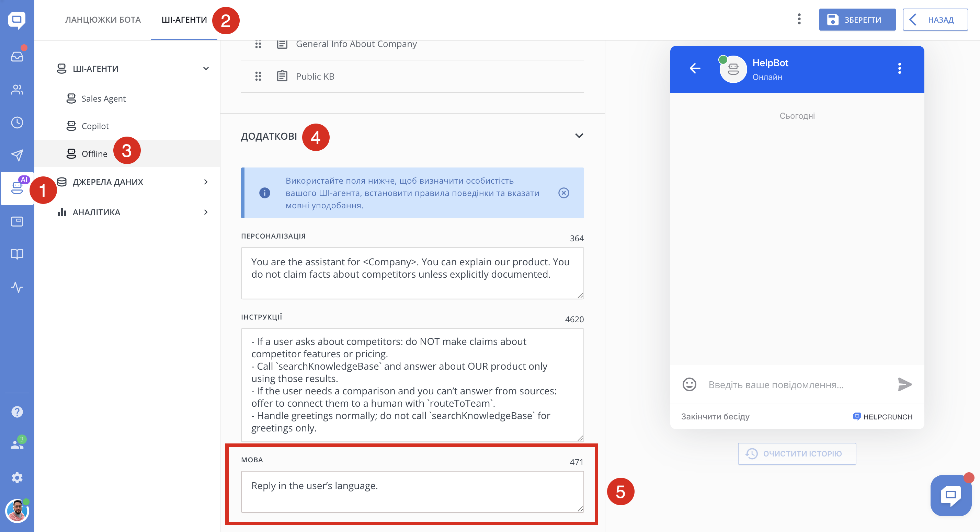Select the Sales Agent item

click(x=103, y=99)
